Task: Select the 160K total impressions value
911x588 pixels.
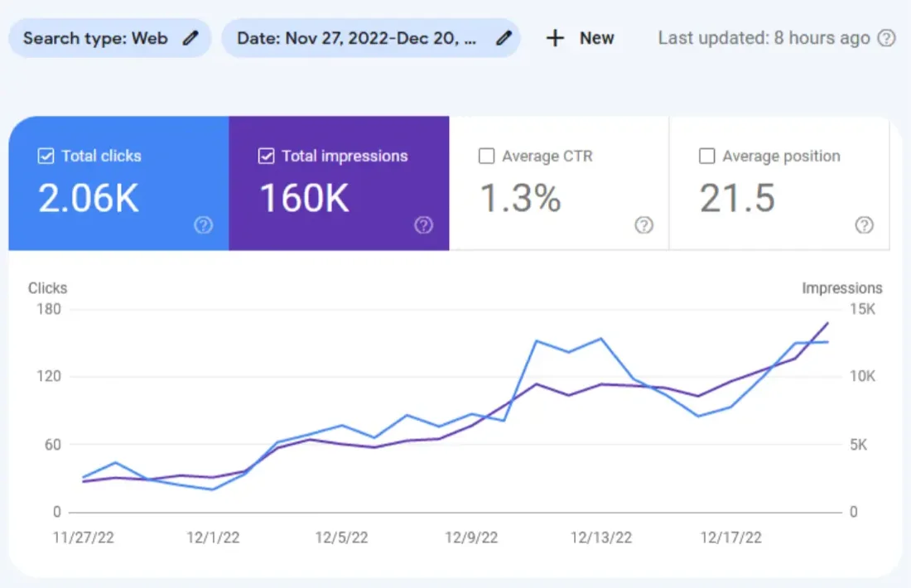Action: [305, 198]
